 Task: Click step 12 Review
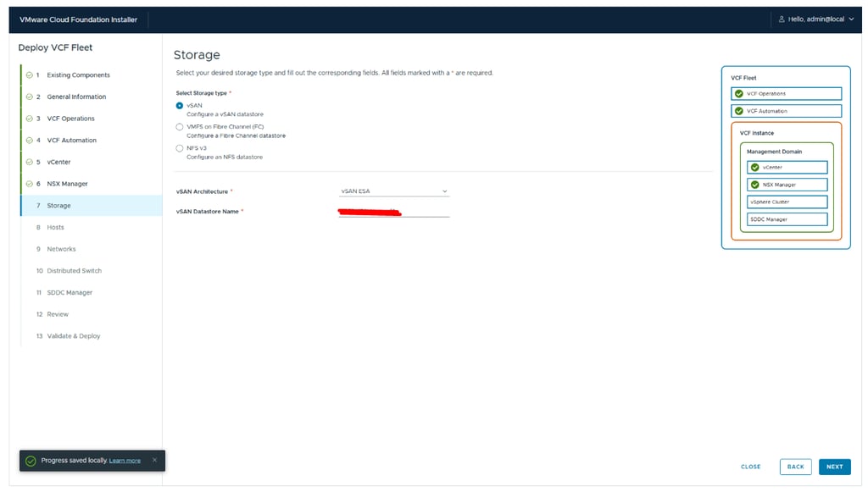click(x=58, y=314)
